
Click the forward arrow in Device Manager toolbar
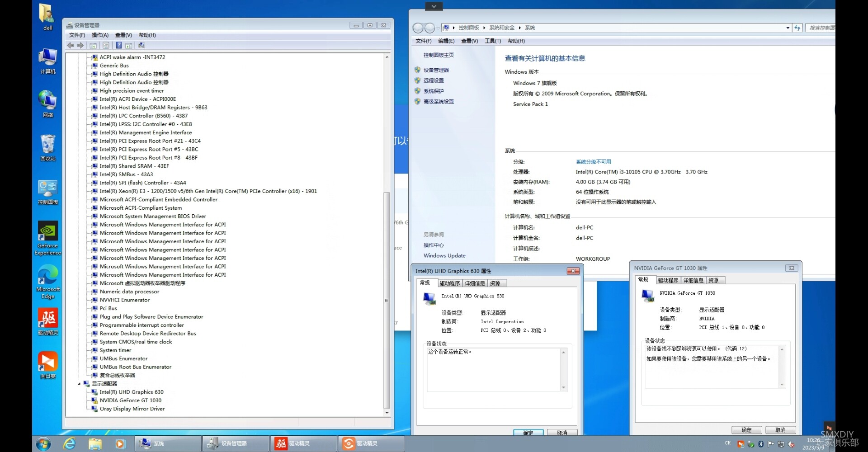80,45
